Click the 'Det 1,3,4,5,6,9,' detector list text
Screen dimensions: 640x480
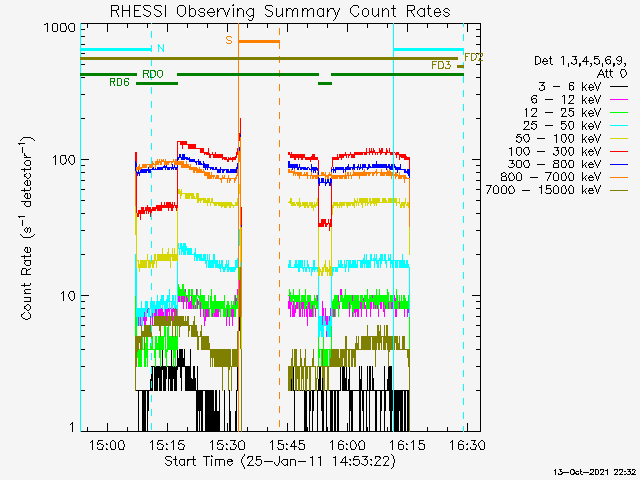click(x=580, y=61)
